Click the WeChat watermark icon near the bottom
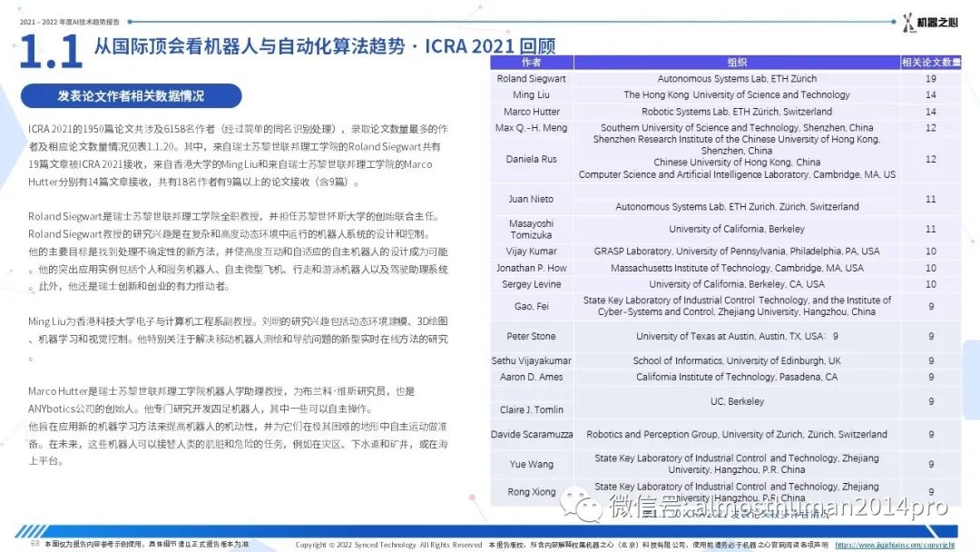Viewport: 980px width, 552px height. click(x=580, y=505)
